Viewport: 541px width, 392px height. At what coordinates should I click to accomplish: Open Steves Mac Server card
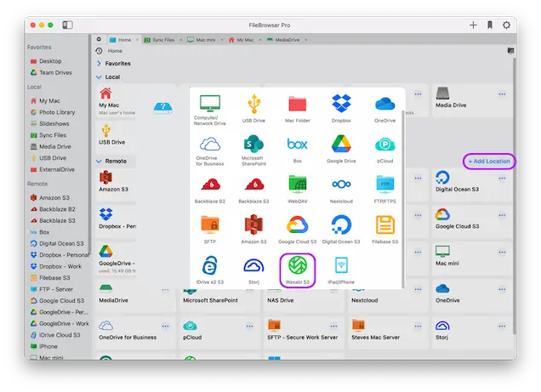[x=389, y=332]
